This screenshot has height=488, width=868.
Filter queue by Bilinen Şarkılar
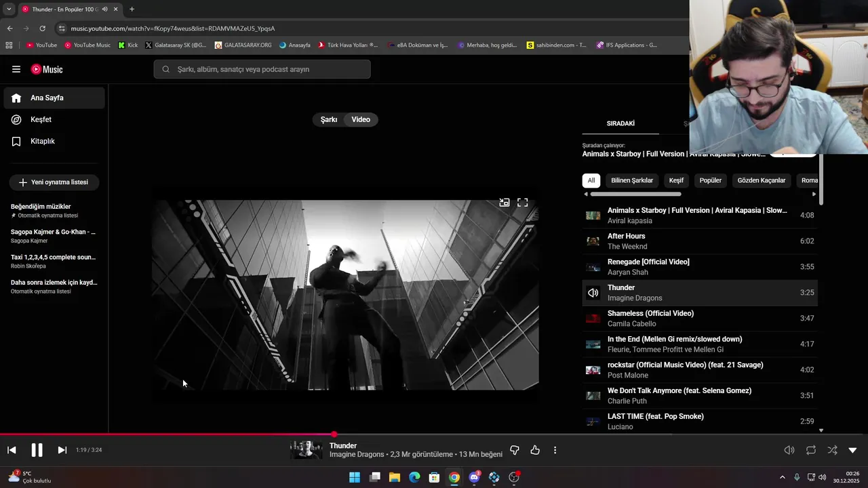coord(632,180)
